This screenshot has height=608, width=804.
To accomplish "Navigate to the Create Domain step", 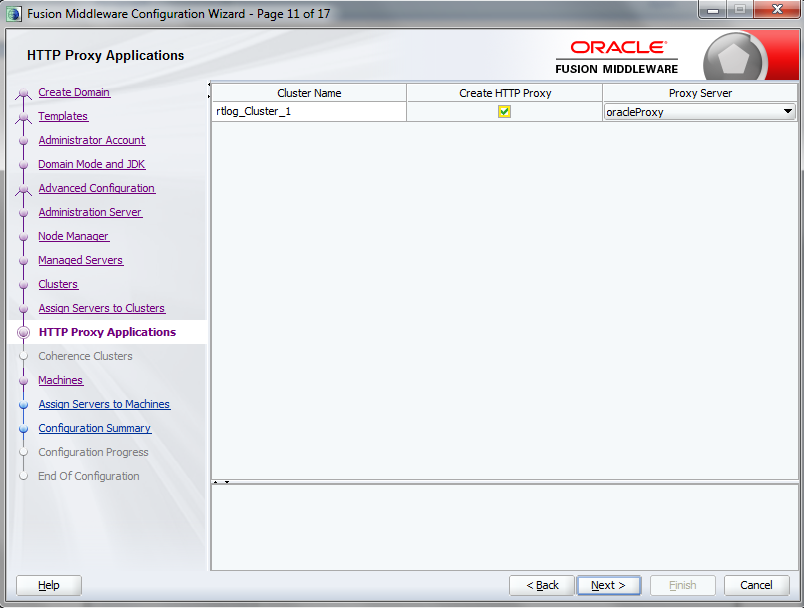I will click(74, 92).
